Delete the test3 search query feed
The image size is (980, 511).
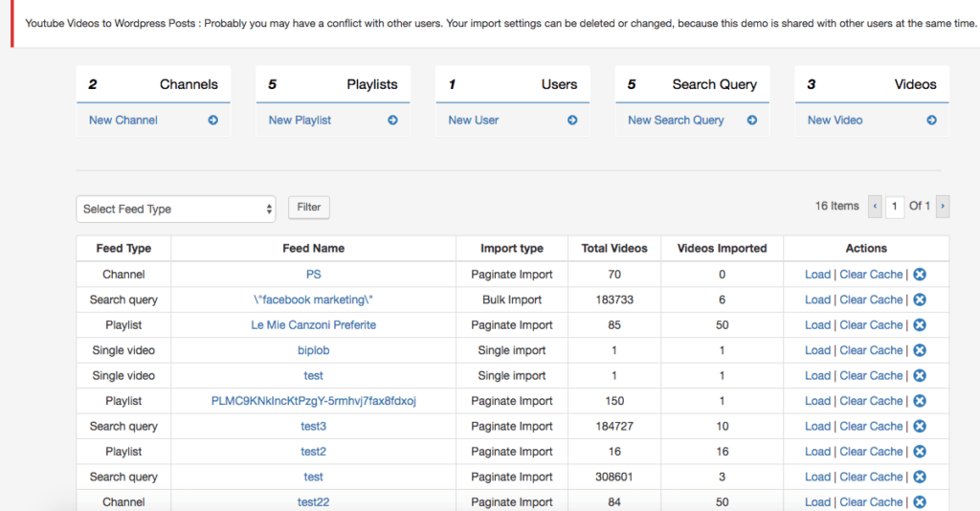[x=920, y=426]
